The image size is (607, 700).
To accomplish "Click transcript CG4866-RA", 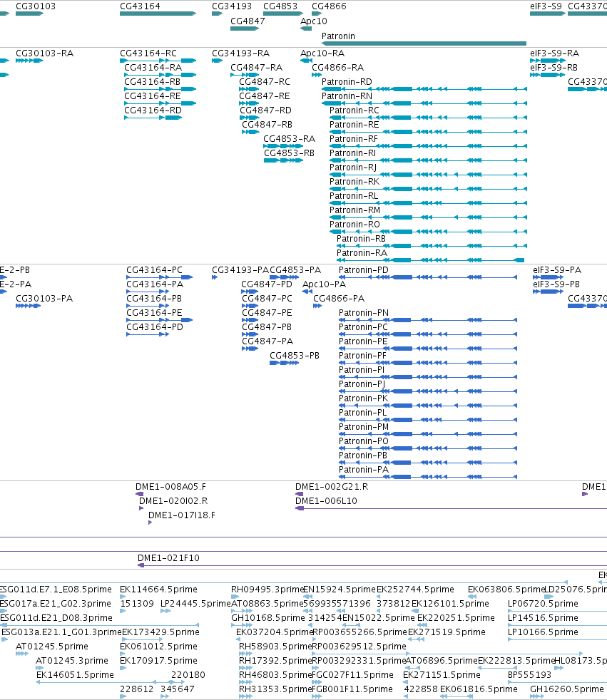I will (x=337, y=68).
